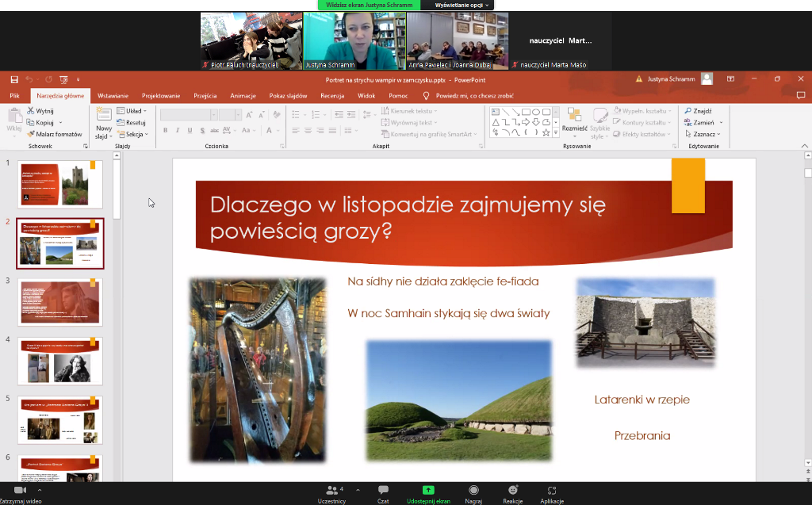Click the Save icon in quick access toolbar
The width and height of the screenshot is (812, 505).
pyautogui.click(x=14, y=79)
